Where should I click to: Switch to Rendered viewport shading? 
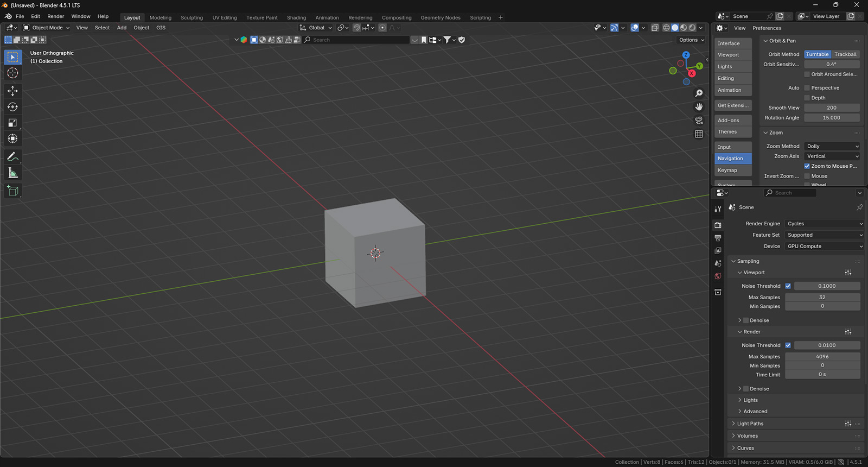pos(692,28)
